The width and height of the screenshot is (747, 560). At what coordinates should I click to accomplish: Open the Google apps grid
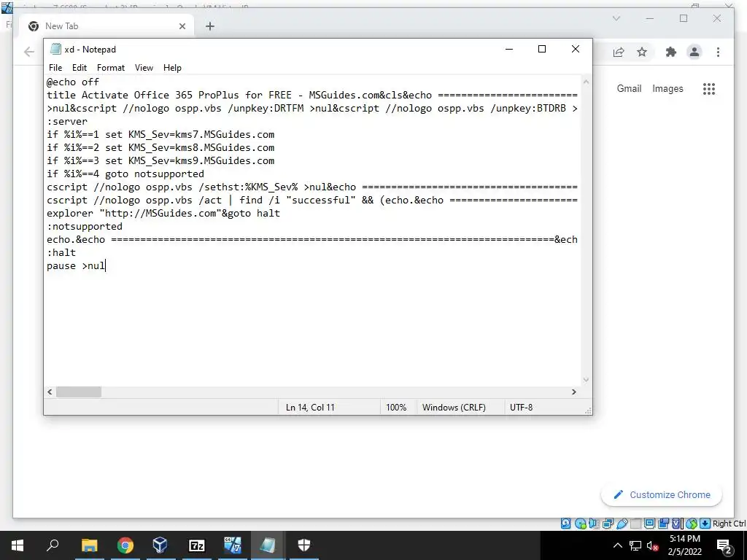[709, 88]
